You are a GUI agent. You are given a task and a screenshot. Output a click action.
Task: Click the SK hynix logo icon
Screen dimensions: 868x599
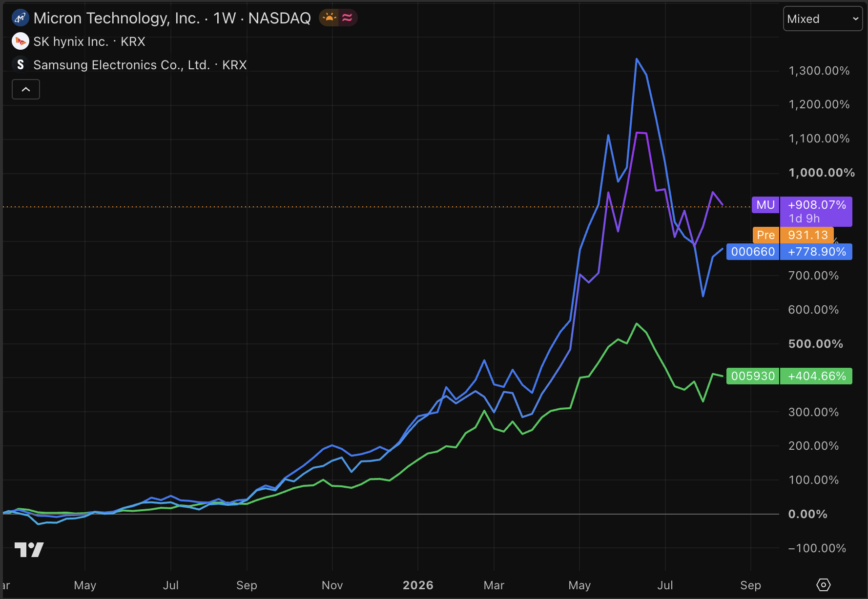pos(20,41)
